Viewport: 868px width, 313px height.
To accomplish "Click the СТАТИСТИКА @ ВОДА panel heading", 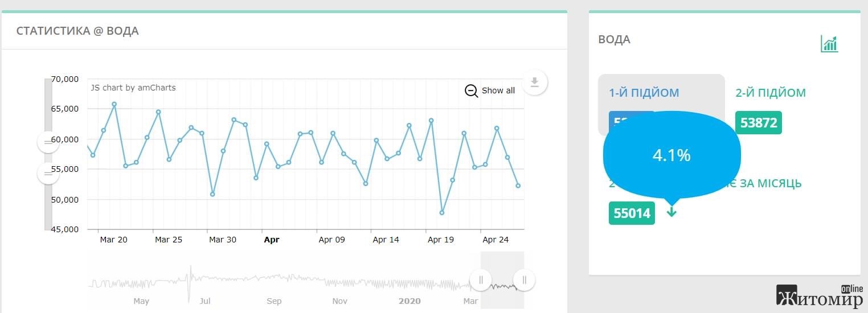I will [x=77, y=31].
